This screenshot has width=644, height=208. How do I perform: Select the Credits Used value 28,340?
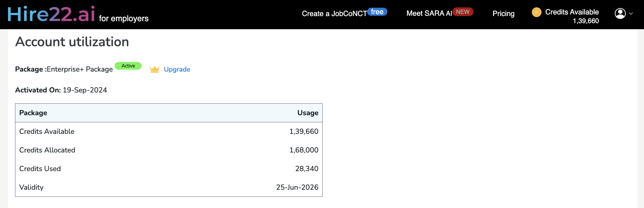point(307,169)
